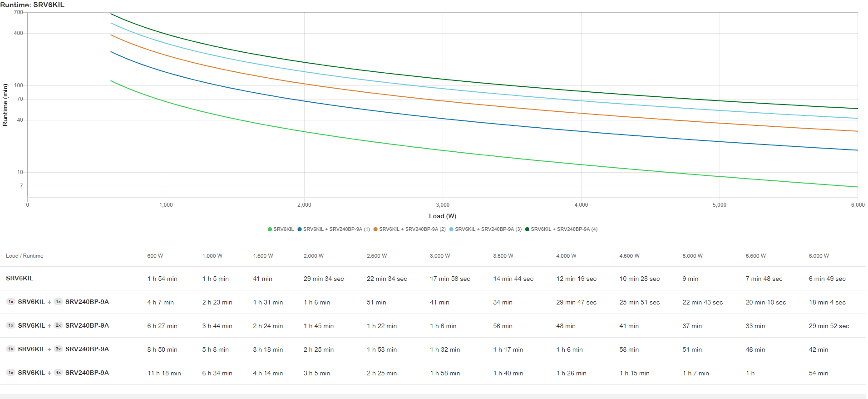Image resolution: width=868 pixels, height=399 pixels.
Task: Click the Load (W) axis label
Action: 442,216
